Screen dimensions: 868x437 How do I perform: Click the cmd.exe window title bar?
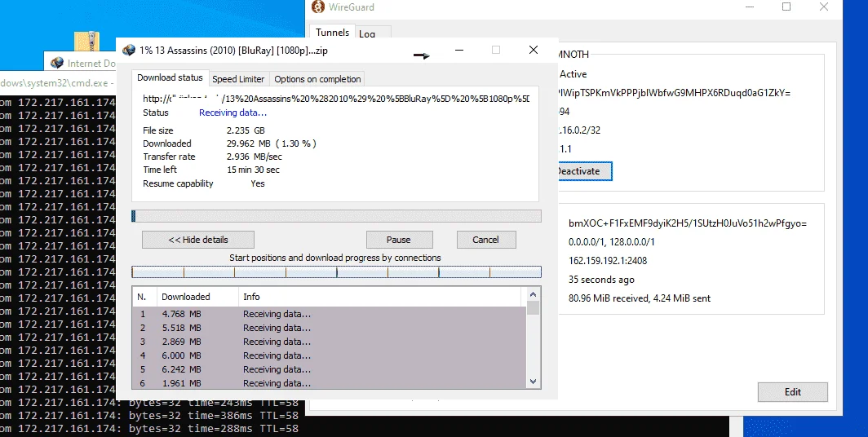click(x=58, y=83)
